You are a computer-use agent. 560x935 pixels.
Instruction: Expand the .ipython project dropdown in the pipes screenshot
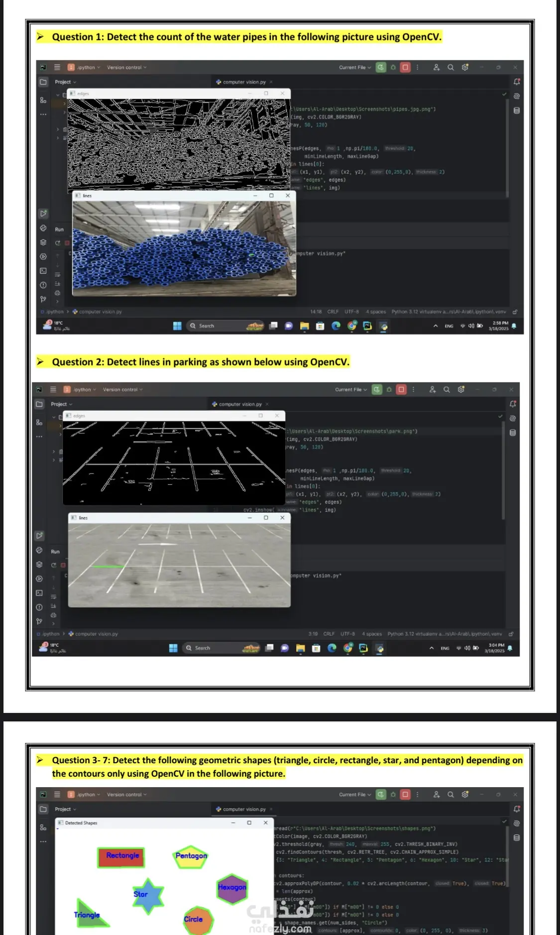point(84,67)
